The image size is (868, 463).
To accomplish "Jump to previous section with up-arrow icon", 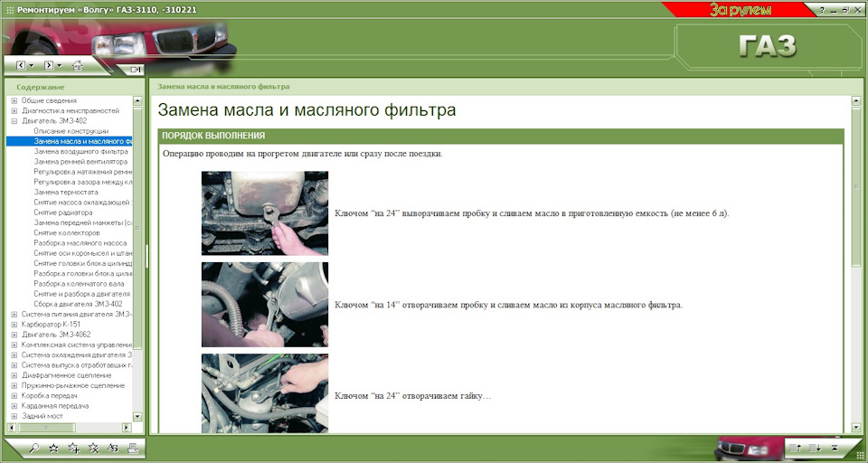I will tap(796, 448).
